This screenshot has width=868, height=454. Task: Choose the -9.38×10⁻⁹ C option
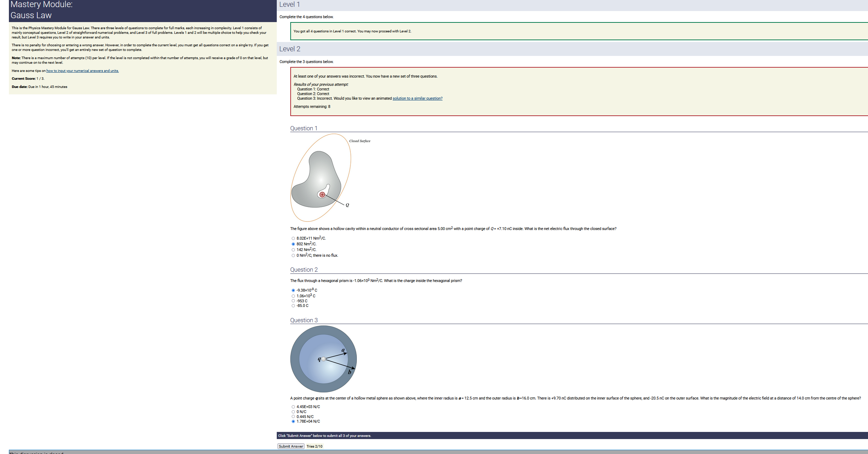click(x=293, y=291)
